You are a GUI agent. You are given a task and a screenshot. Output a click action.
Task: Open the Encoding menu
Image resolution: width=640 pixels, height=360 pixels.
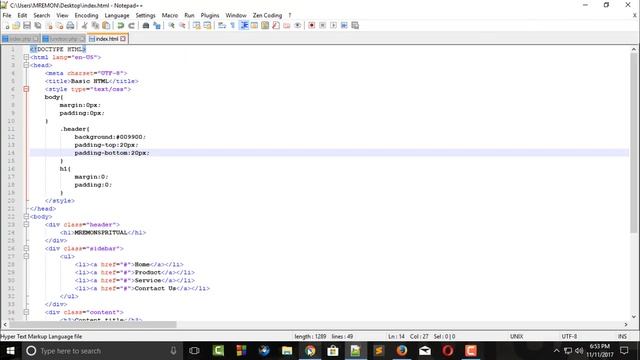(x=86, y=16)
